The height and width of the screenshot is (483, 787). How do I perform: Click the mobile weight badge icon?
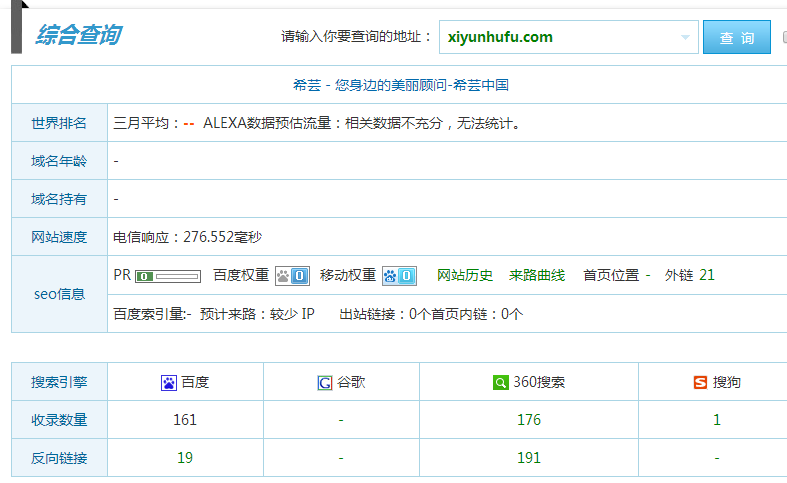tap(399, 275)
